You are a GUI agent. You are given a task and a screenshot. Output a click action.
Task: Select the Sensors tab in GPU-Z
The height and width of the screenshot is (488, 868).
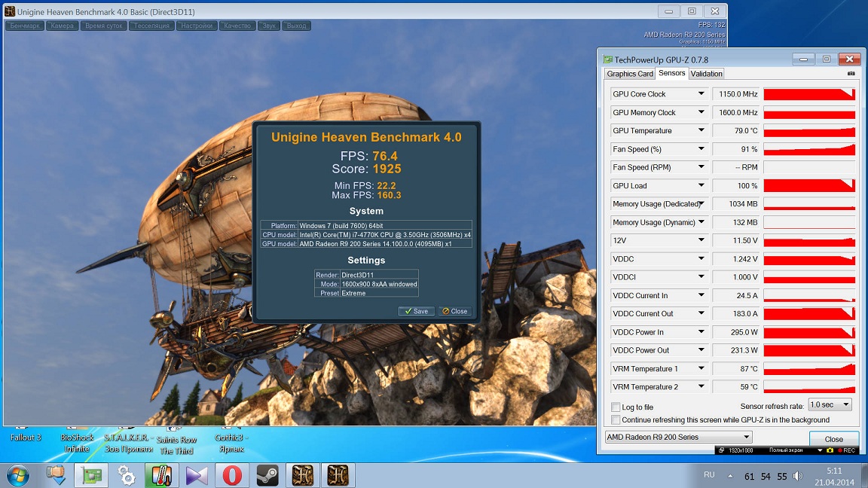[672, 73]
